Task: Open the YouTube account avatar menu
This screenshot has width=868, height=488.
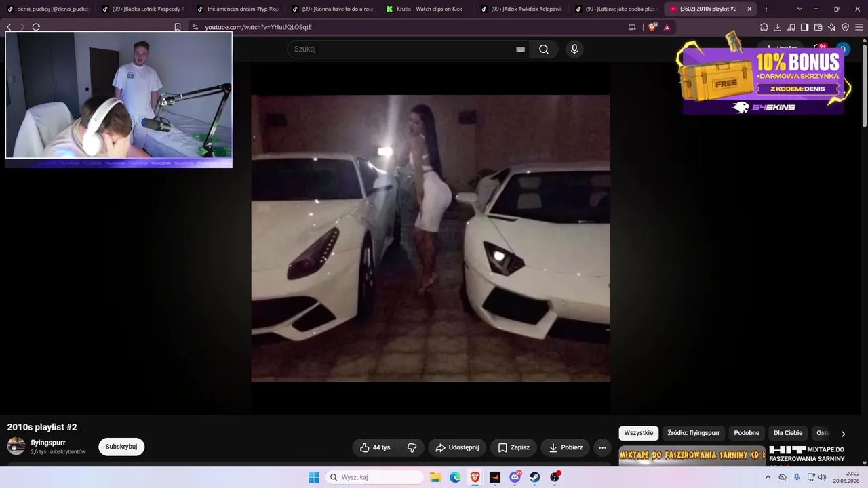Action: pos(843,49)
